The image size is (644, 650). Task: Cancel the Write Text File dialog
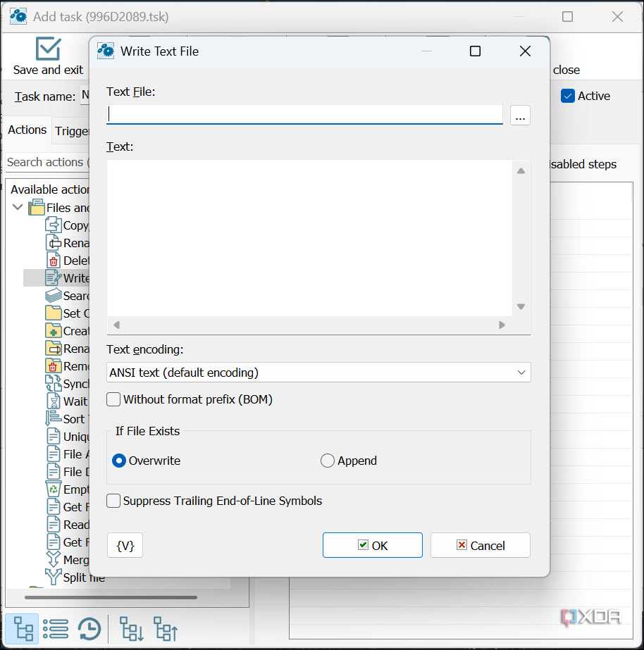tap(481, 545)
